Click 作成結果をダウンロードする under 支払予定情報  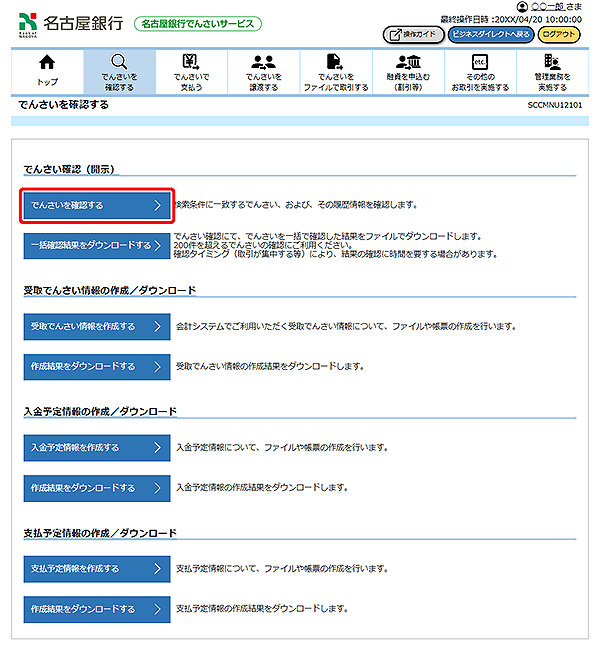click(97, 609)
